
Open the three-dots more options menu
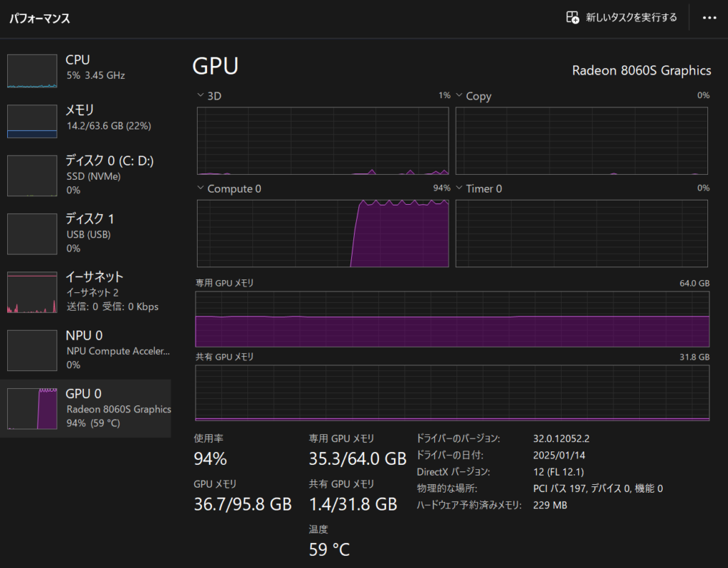(710, 18)
